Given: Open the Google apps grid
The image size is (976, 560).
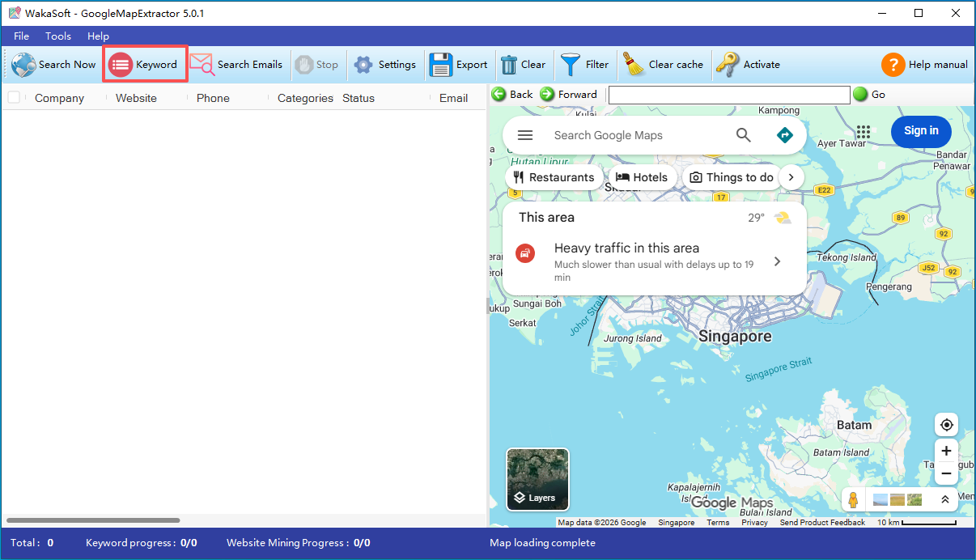Looking at the screenshot, I should pyautogui.click(x=864, y=131).
